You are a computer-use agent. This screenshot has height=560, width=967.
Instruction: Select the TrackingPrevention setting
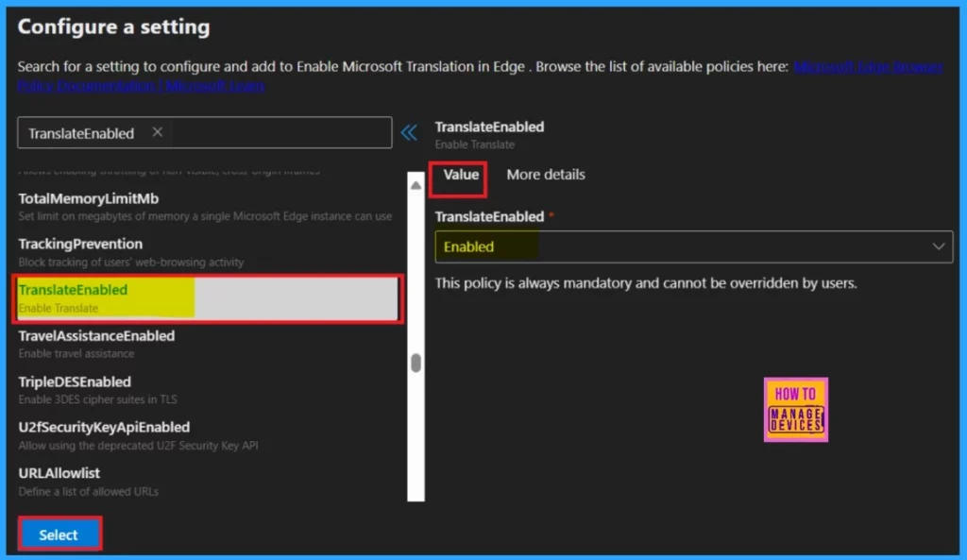click(x=205, y=252)
